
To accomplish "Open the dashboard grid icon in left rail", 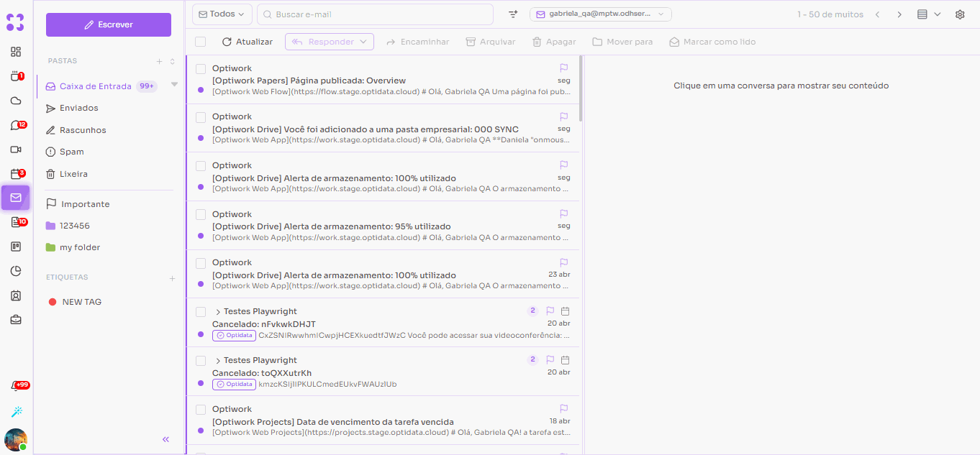I will 16,52.
